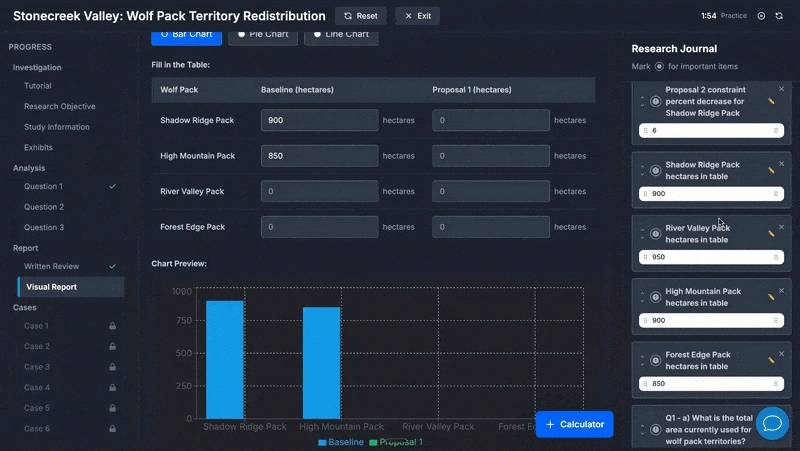This screenshot has width=800, height=451.
Task: Reorder Proposal 2 constraint note using arrows
Action: [642, 101]
